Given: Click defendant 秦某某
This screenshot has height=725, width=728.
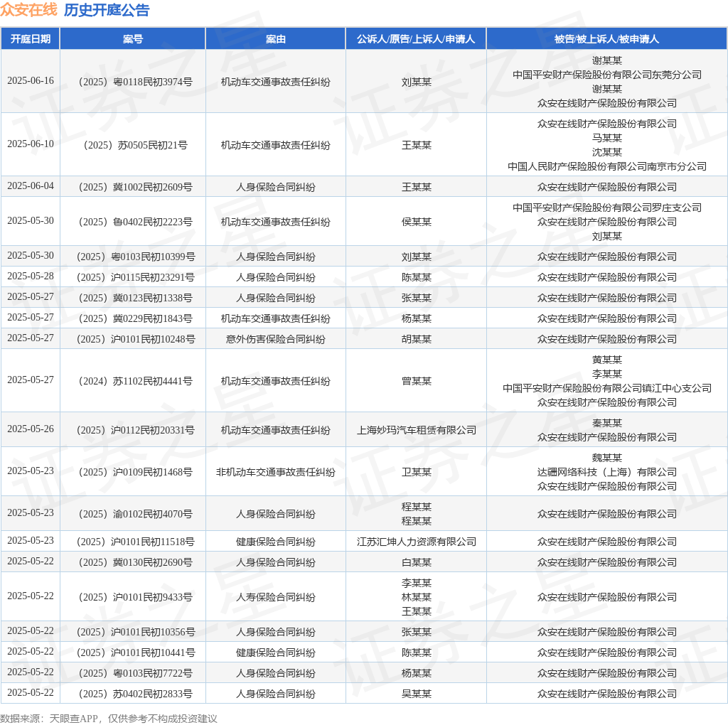Looking at the screenshot, I should pyautogui.click(x=607, y=423).
